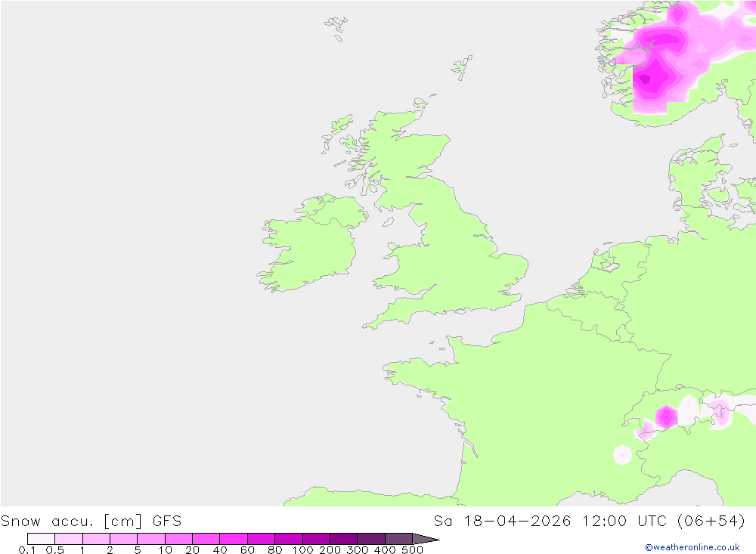Click the legend label '20'
Screen dimensions: 756x554
click(192, 549)
